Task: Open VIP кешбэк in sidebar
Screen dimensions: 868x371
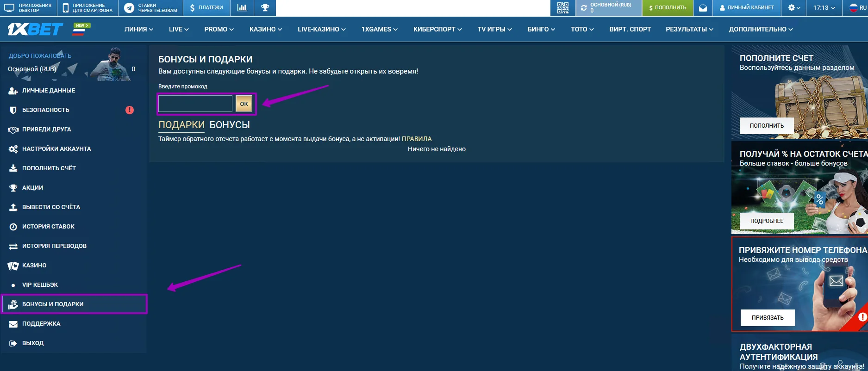Action: [74, 285]
